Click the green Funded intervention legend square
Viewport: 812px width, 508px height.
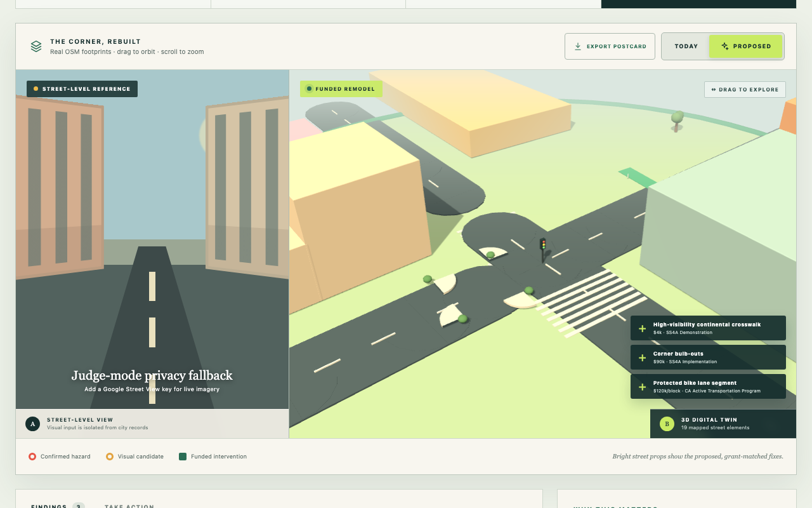(183, 457)
